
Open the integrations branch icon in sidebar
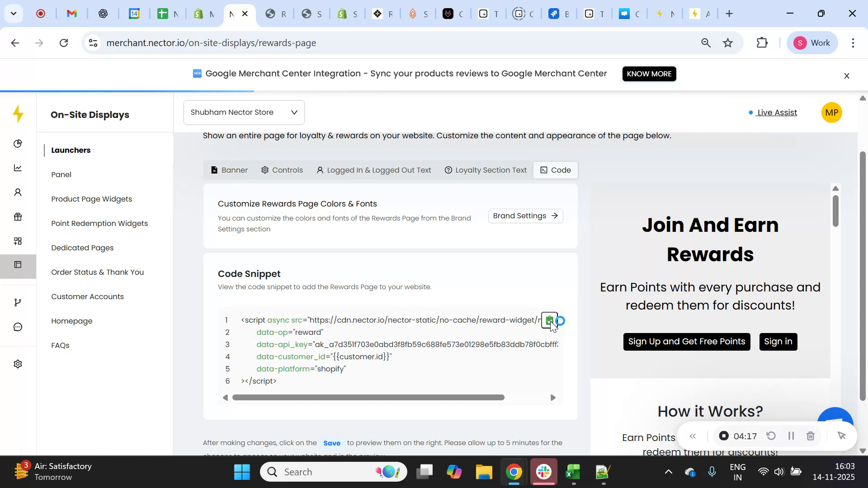point(18,302)
